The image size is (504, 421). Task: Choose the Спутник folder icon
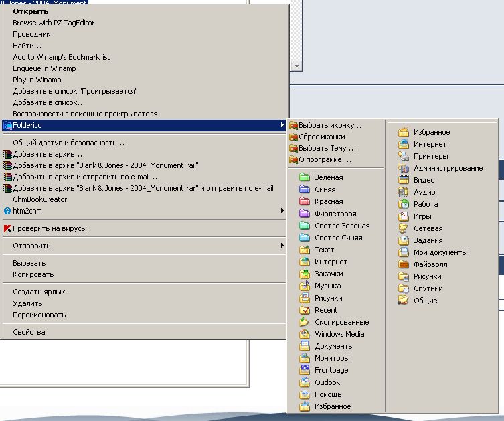[404, 288]
